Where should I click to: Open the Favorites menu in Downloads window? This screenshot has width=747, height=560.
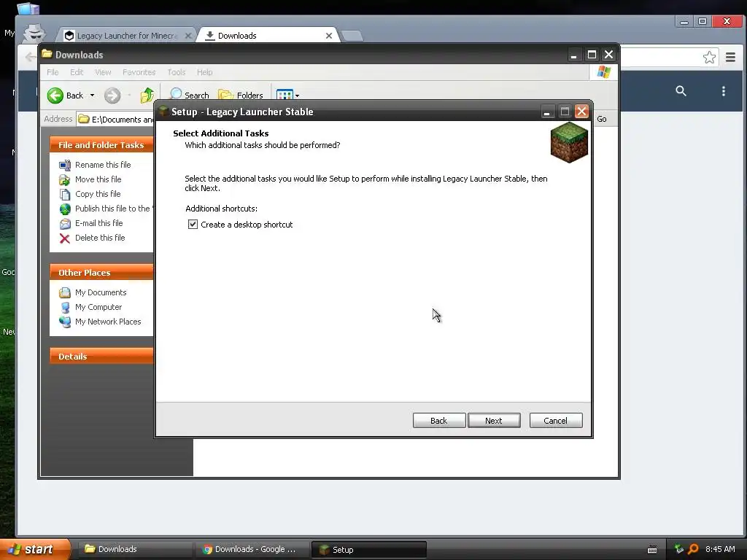(x=139, y=72)
